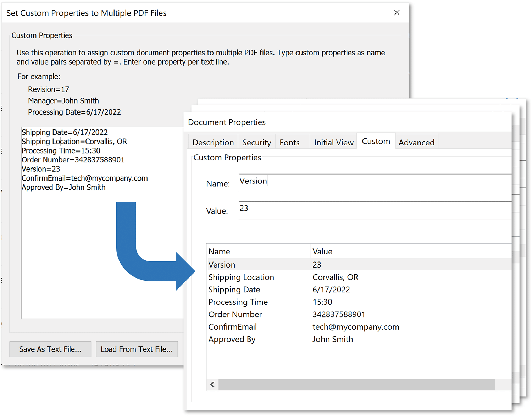Image resolution: width=532 pixels, height=419 pixels.
Task: Click the left scroll arrow in properties list
Action: (212, 385)
